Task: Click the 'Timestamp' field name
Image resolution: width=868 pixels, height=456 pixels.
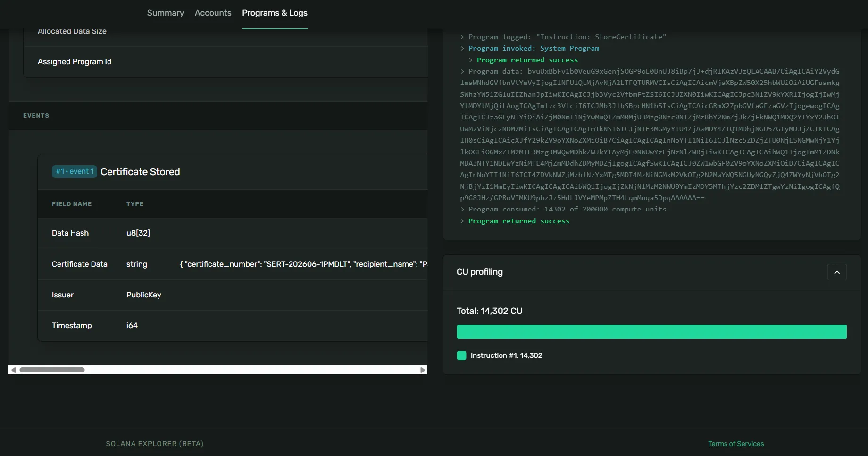Action: coord(72,326)
